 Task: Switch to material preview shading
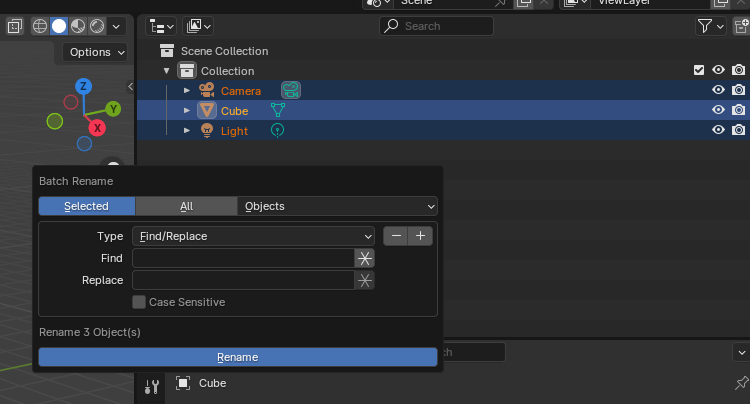[x=78, y=26]
